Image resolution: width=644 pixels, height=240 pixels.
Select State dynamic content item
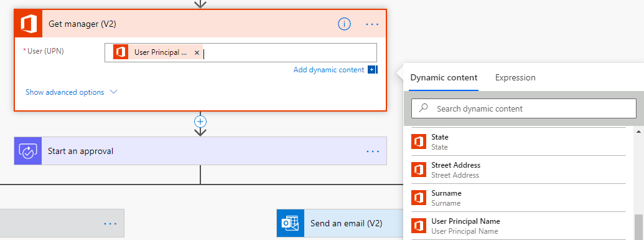click(x=518, y=142)
